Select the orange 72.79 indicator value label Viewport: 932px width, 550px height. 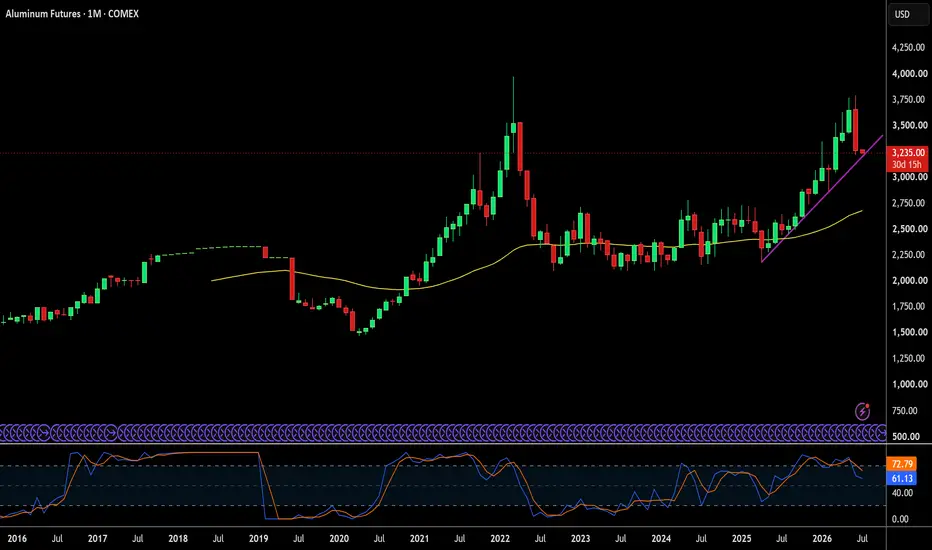[x=902, y=464]
